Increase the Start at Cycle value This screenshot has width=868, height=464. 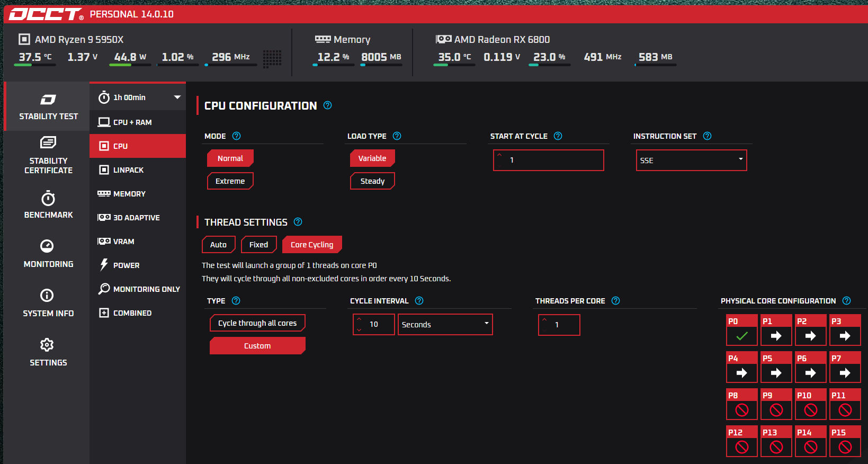click(x=499, y=155)
